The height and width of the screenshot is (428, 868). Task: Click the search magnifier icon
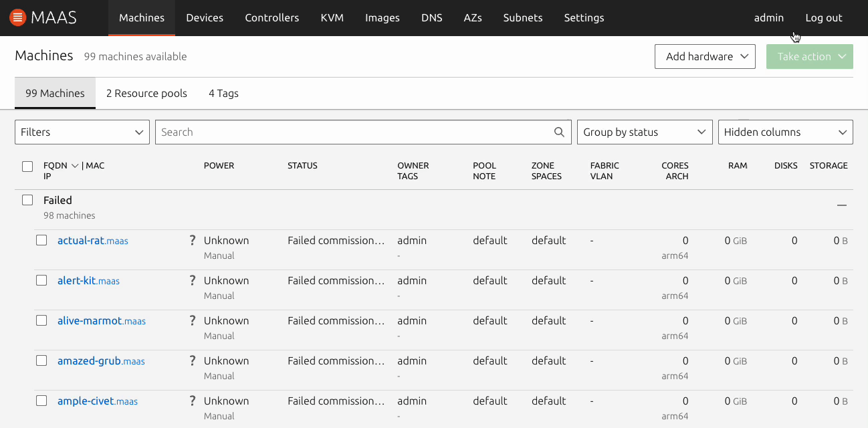(560, 132)
